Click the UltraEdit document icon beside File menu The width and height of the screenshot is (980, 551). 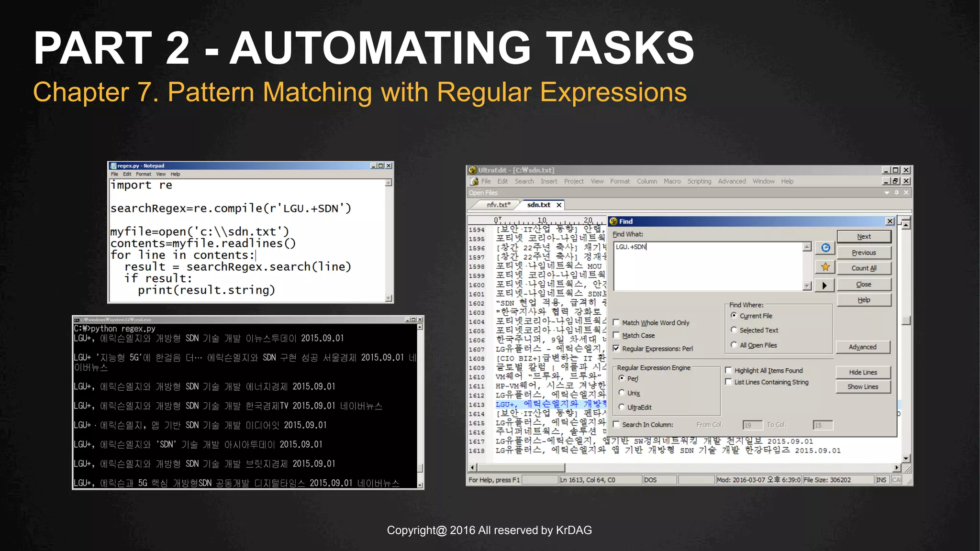click(x=474, y=181)
